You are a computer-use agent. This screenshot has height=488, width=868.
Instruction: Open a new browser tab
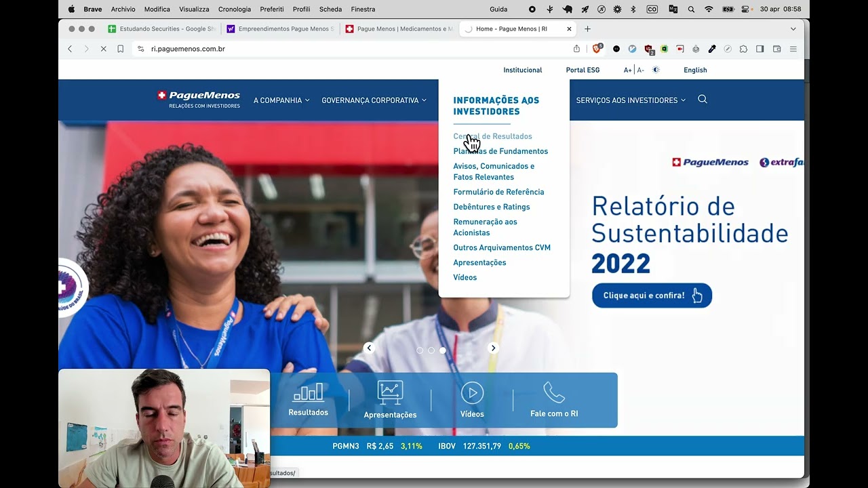tap(587, 29)
